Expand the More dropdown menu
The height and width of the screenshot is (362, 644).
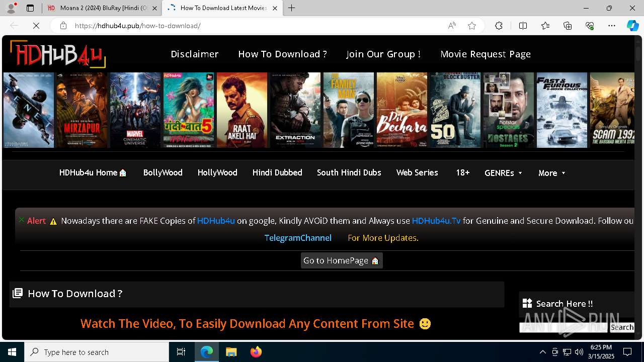coord(552,173)
